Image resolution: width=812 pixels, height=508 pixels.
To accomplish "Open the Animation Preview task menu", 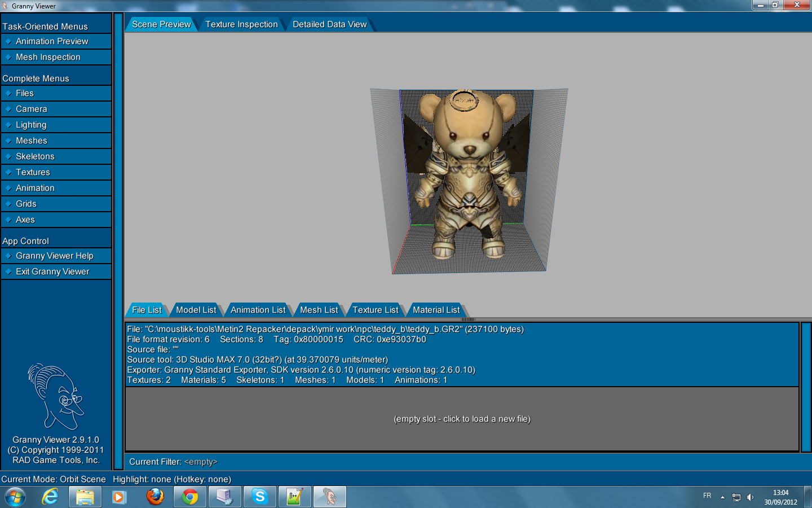I will click(56, 41).
